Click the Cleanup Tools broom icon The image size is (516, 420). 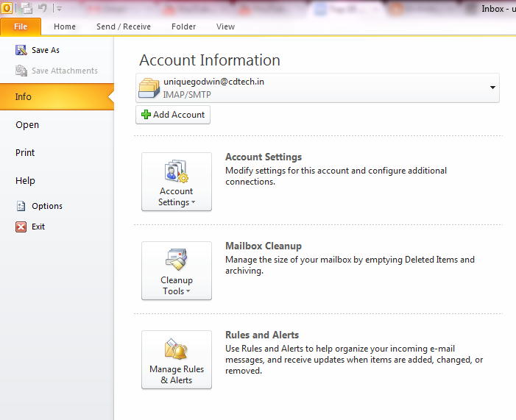pyautogui.click(x=177, y=260)
